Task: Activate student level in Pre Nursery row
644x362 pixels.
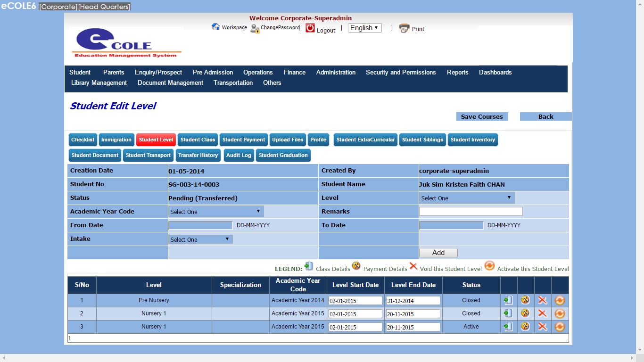Action: pyautogui.click(x=560, y=300)
